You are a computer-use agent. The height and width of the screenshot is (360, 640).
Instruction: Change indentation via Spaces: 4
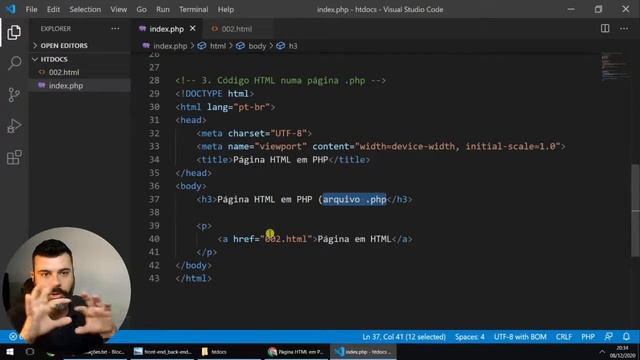(x=470, y=337)
